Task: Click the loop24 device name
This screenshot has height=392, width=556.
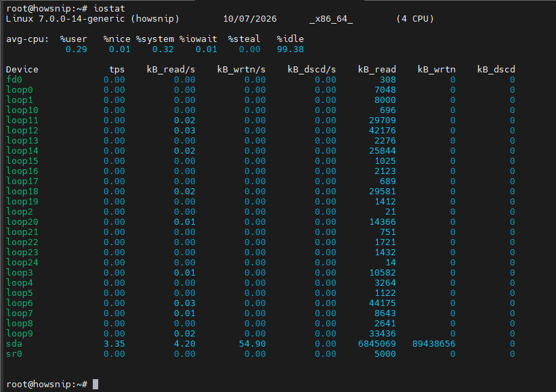Action: [22, 263]
